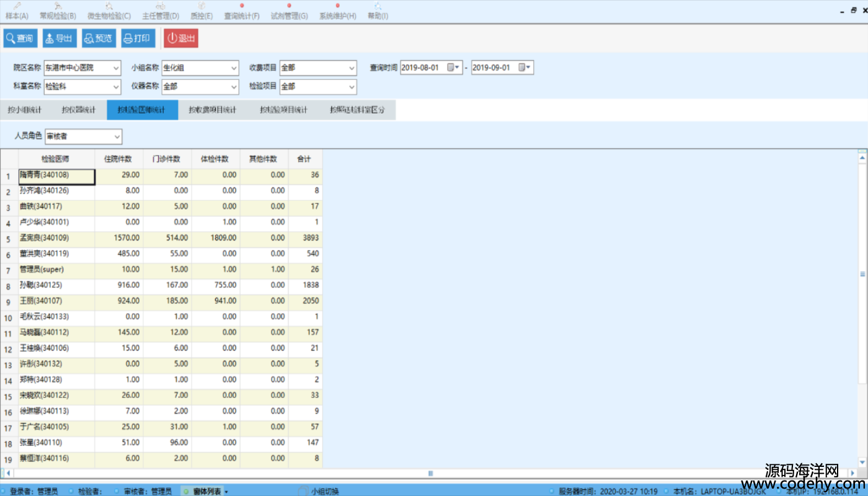
Task: Expand the 科室名称 dropdown
Action: tap(116, 87)
